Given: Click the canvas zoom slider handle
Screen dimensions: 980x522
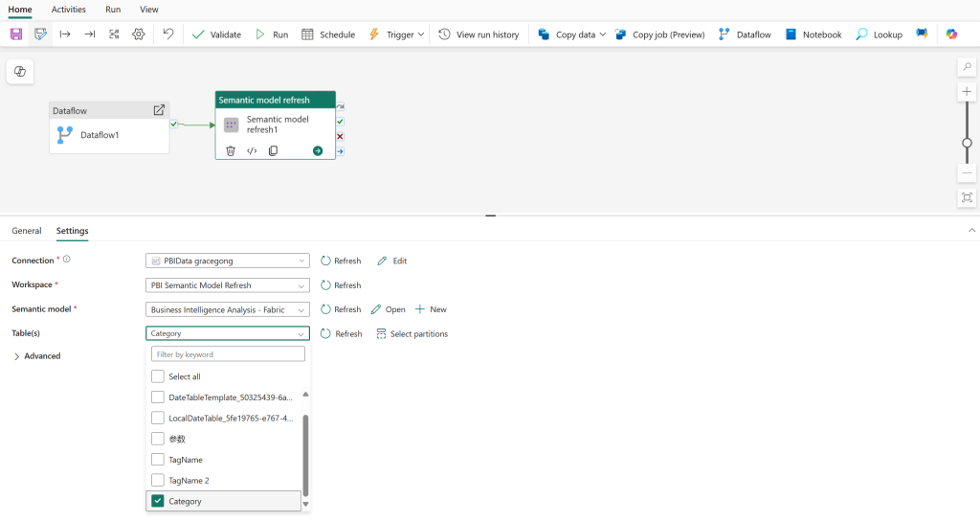Looking at the screenshot, I should coord(967,143).
